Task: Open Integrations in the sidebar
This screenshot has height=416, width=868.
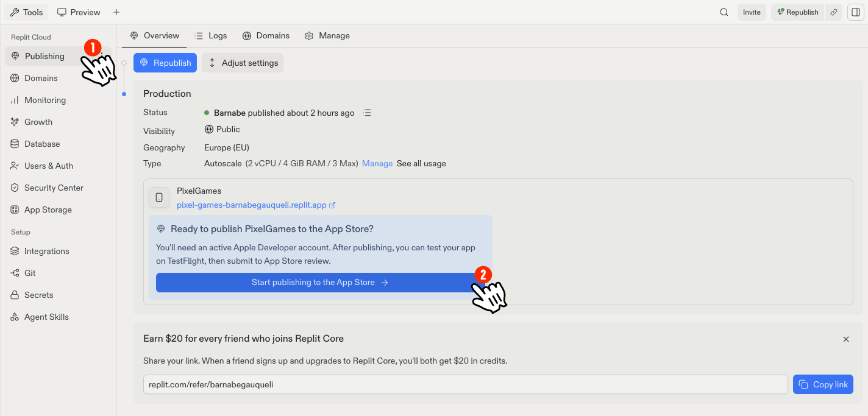Action: click(x=59, y=251)
